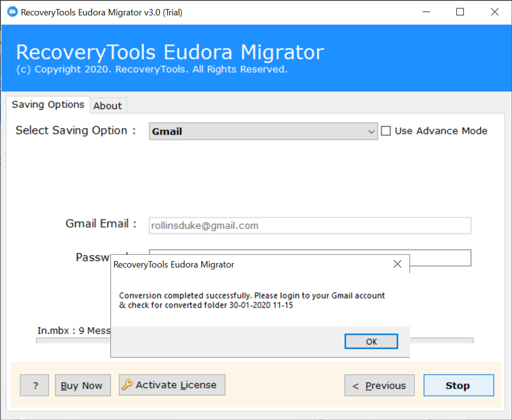Open help with the question mark button
Viewport: 512px width, 420px height.
[x=35, y=385]
